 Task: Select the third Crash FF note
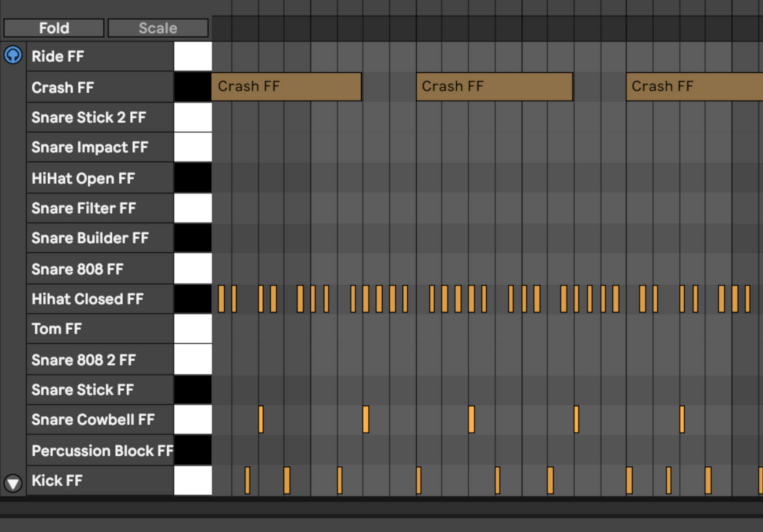(694, 86)
